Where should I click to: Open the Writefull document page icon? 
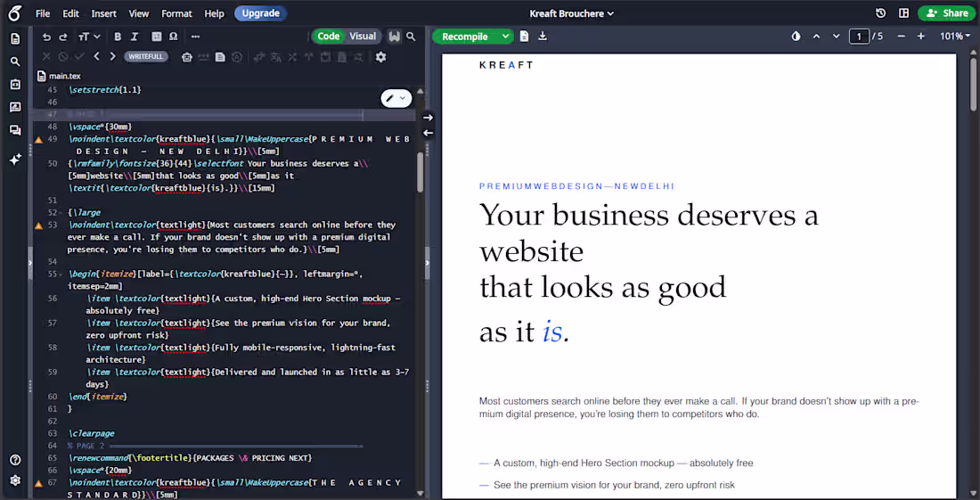220,57
